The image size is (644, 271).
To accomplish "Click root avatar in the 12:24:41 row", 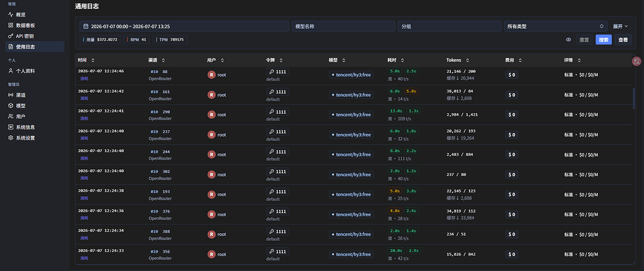I will pyautogui.click(x=211, y=114).
